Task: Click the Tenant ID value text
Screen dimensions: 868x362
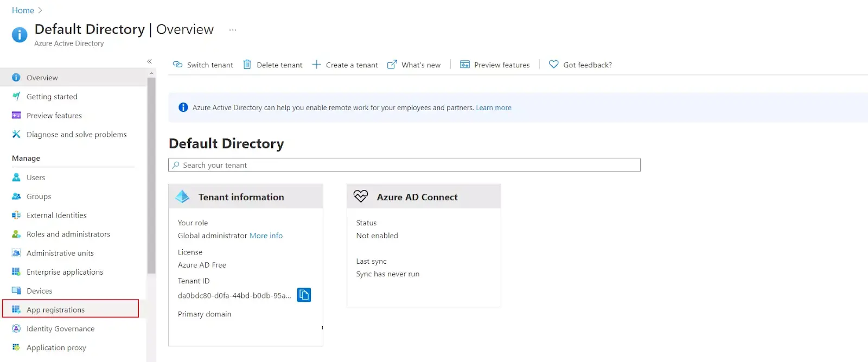Action: (234, 296)
